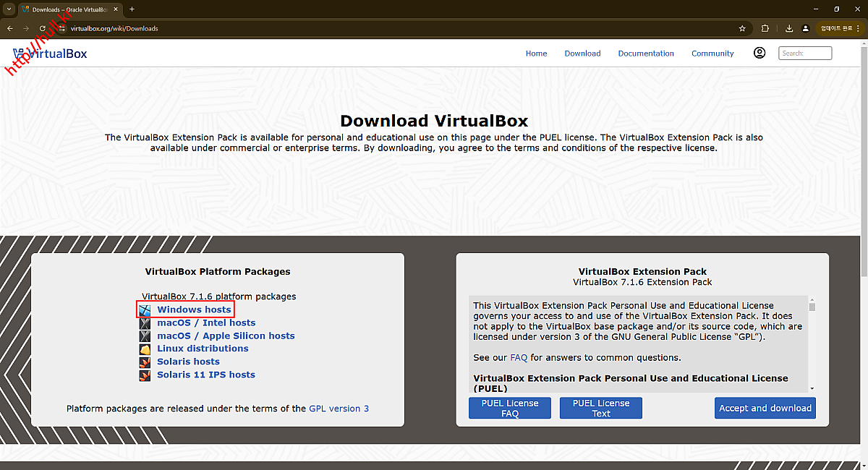Open the Chrome menu via update button

point(838,29)
